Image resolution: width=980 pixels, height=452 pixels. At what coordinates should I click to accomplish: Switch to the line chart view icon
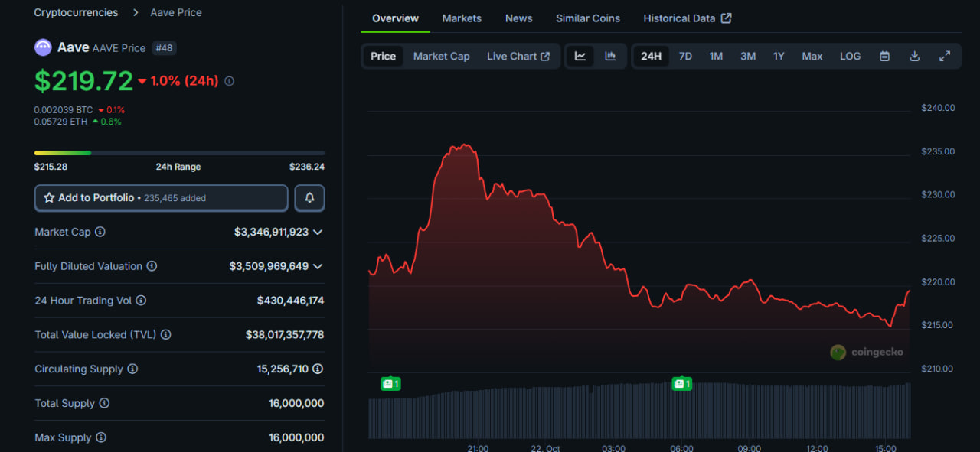tap(580, 56)
